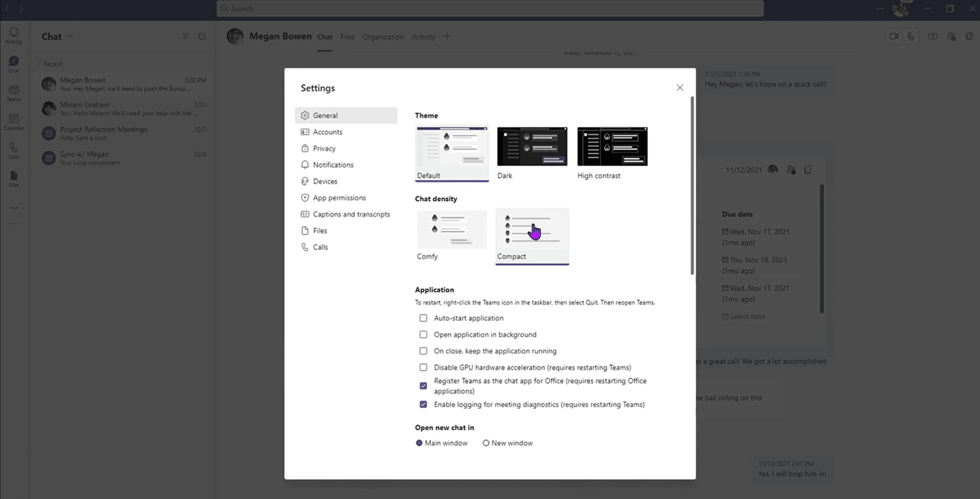Open the Accounts settings section
The image size is (980, 499).
click(346, 132)
